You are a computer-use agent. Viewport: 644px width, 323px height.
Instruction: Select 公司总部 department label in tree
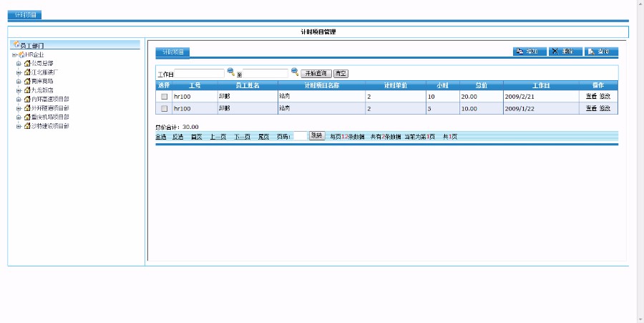click(x=42, y=63)
